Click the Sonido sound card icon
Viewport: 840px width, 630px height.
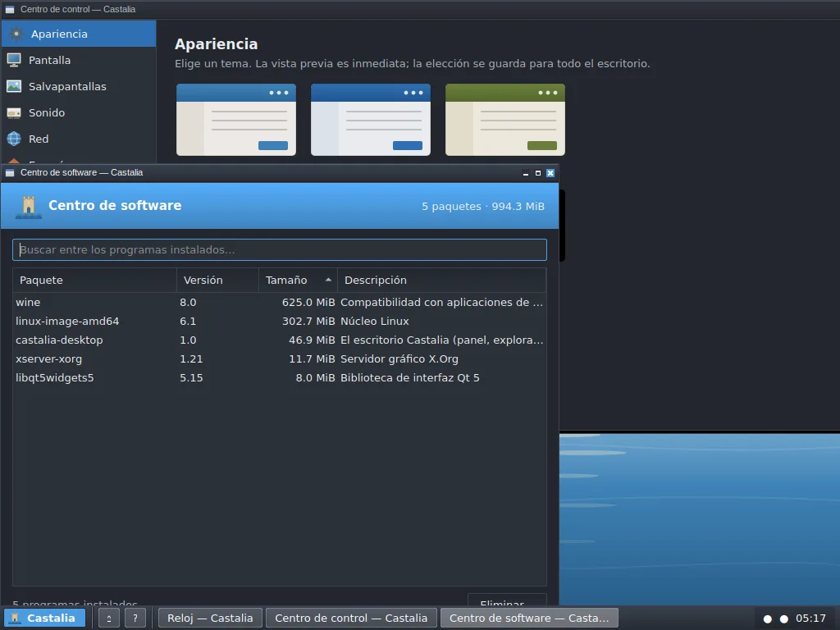[x=14, y=112]
